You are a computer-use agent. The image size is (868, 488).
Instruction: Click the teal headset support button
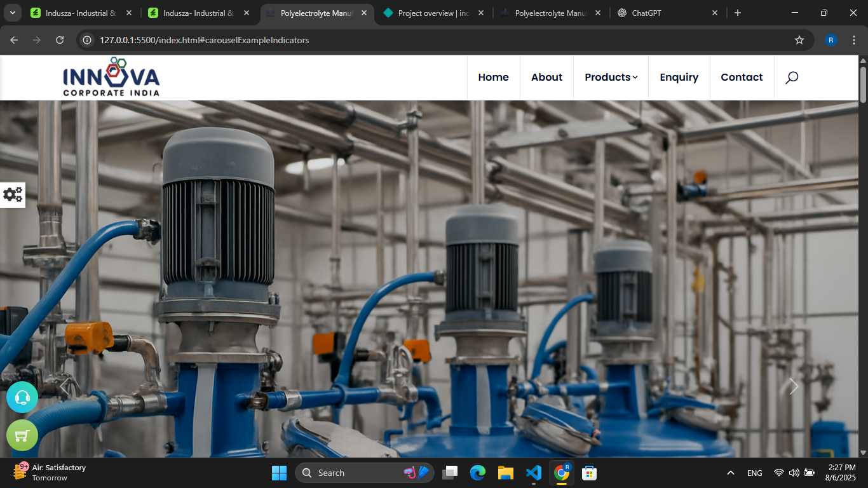[22, 397]
